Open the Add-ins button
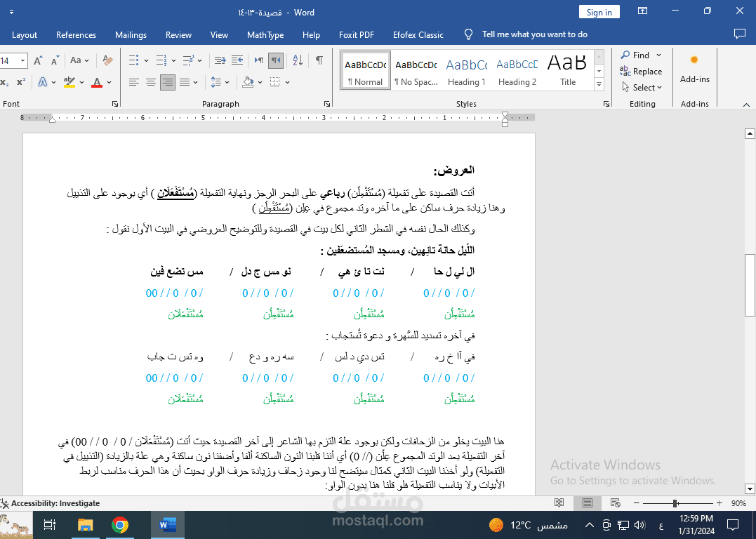Viewport: 756px width, 539px height. 694,69
